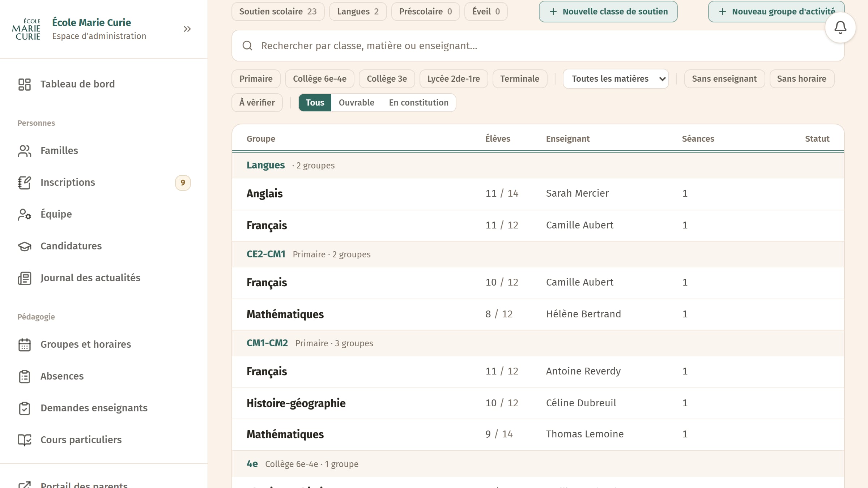Click the search magnifier icon
This screenshot has height=488, width=868.
click(247, 46)
